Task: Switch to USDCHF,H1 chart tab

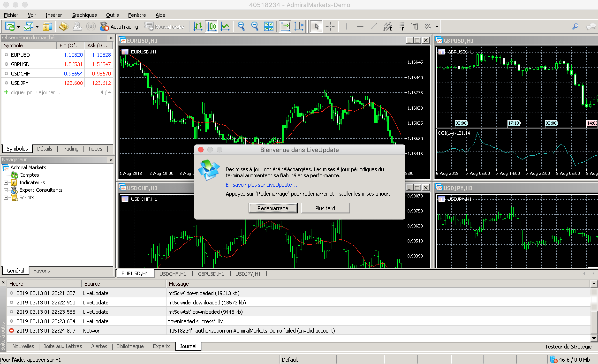Action: pyautogui.click(x=173, y=274)
